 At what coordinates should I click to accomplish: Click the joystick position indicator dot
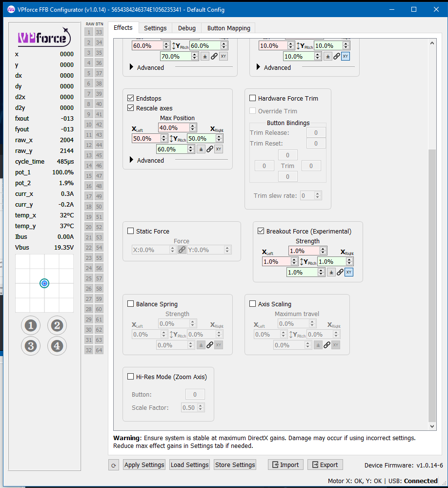[44, 283]
